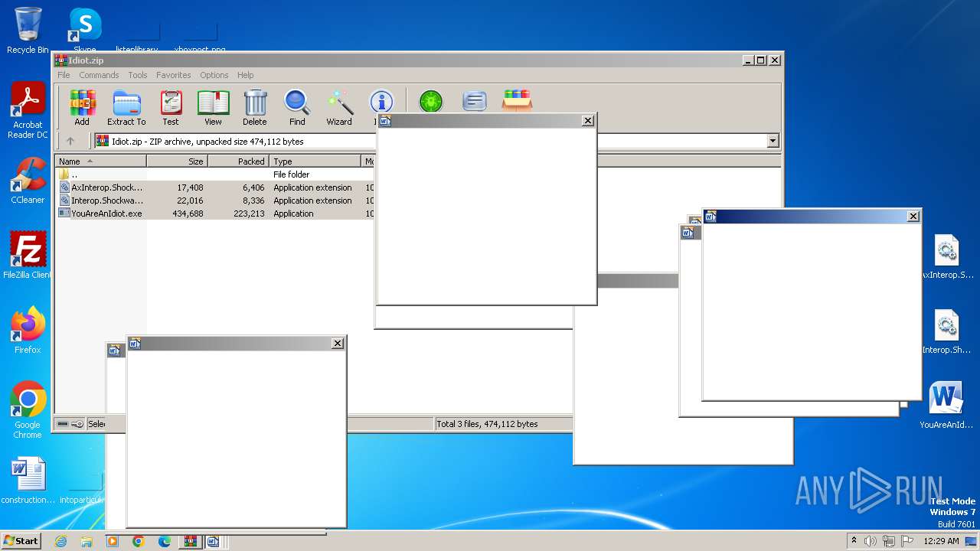Screen dimensions: 980x551
Task: Click the 223,213 packed cell
Action: point(248,214)
